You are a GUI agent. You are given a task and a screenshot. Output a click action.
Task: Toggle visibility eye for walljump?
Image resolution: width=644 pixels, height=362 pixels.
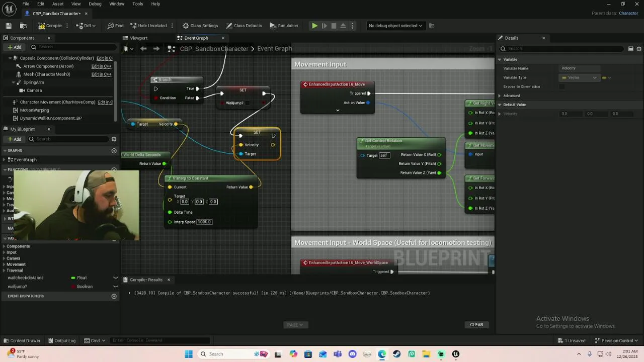click(x=116, y=287)
